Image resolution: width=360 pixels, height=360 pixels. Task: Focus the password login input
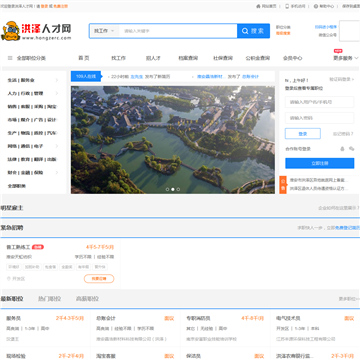point(319,118)
